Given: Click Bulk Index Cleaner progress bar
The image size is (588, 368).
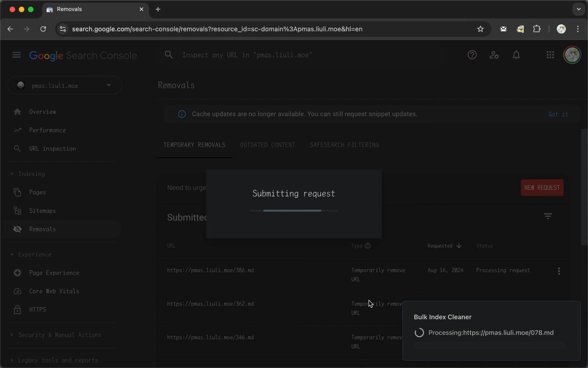Looking at the screenshot, I should coord(490,345).
